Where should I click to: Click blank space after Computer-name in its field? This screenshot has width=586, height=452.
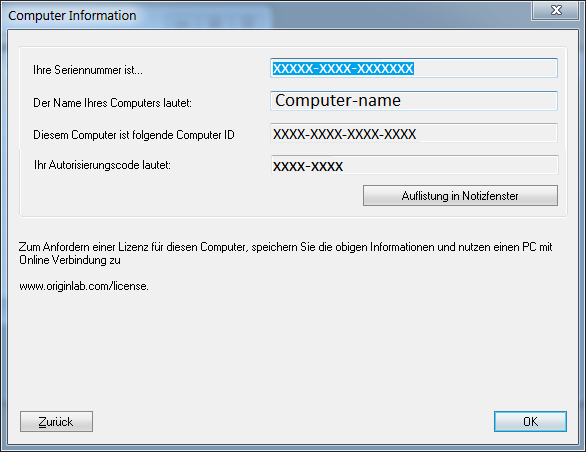point(478,101)
